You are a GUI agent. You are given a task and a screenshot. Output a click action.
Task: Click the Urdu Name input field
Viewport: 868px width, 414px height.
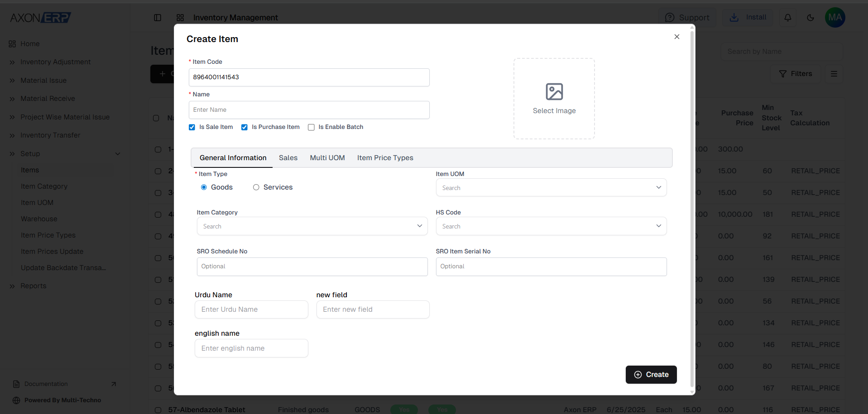(x=251, y=309)
